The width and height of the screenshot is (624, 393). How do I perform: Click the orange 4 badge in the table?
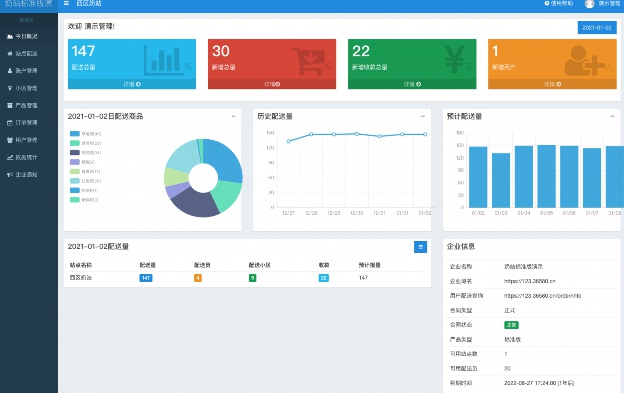coord(198,278)
